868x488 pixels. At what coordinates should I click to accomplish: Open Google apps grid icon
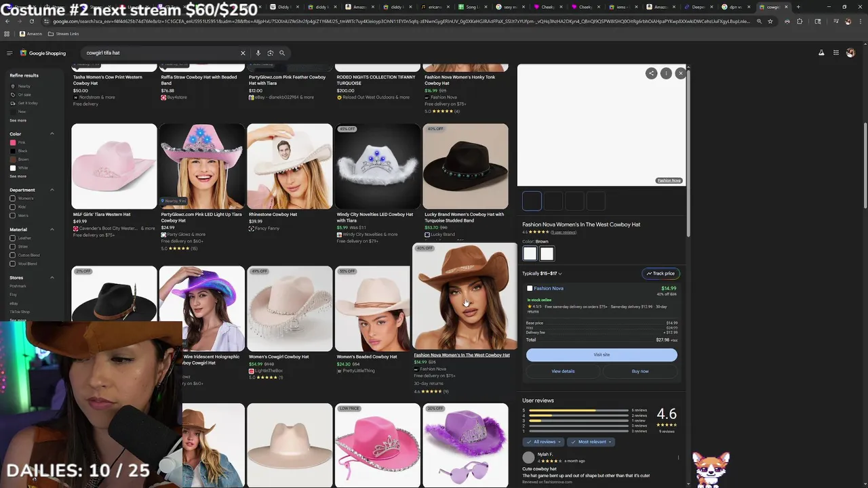point(835,53)
